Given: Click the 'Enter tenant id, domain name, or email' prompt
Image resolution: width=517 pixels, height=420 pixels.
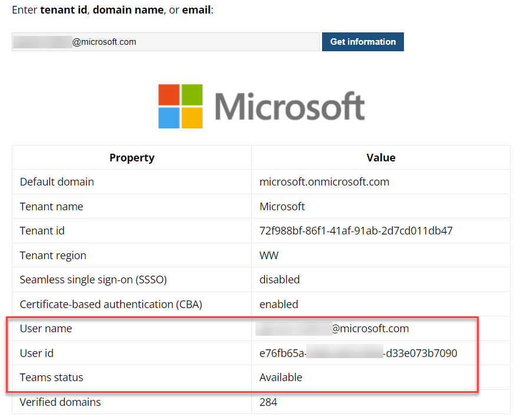Looking at the screenshot, I should point(113,10).
